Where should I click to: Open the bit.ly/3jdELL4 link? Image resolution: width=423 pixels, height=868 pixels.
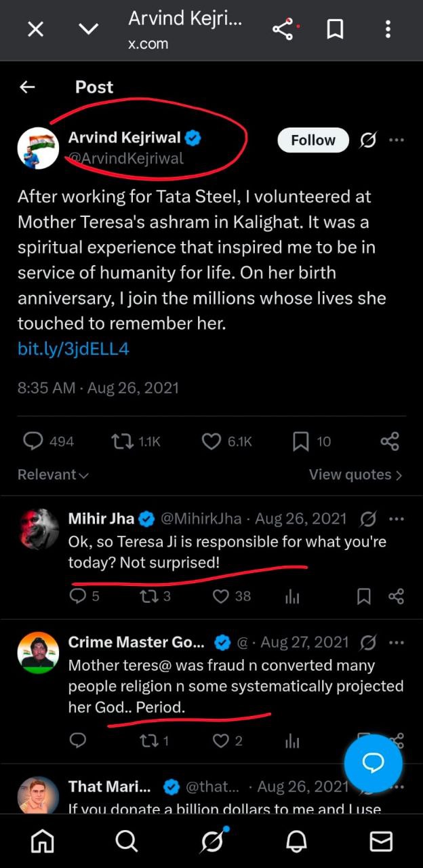tap(73, 349)
